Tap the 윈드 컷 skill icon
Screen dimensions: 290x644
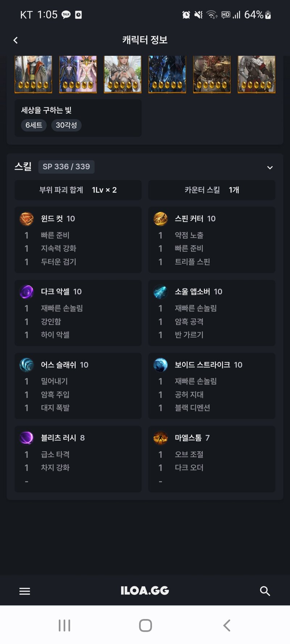[26, 219]
